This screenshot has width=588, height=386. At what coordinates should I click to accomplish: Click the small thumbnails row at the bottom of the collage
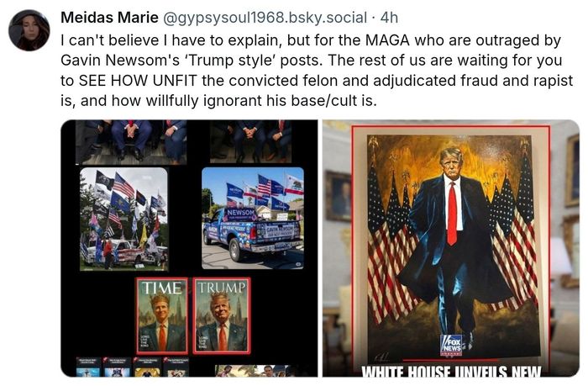coord(133,367)
